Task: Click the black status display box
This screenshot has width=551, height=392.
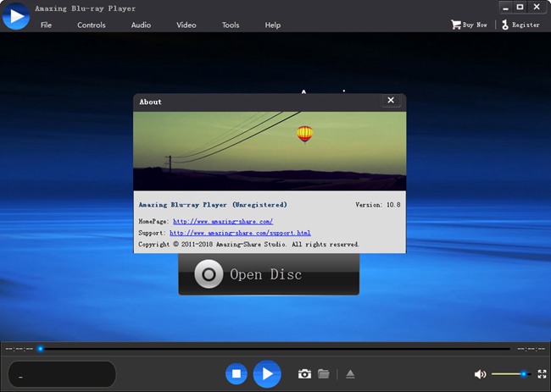Action: point(62,374)
